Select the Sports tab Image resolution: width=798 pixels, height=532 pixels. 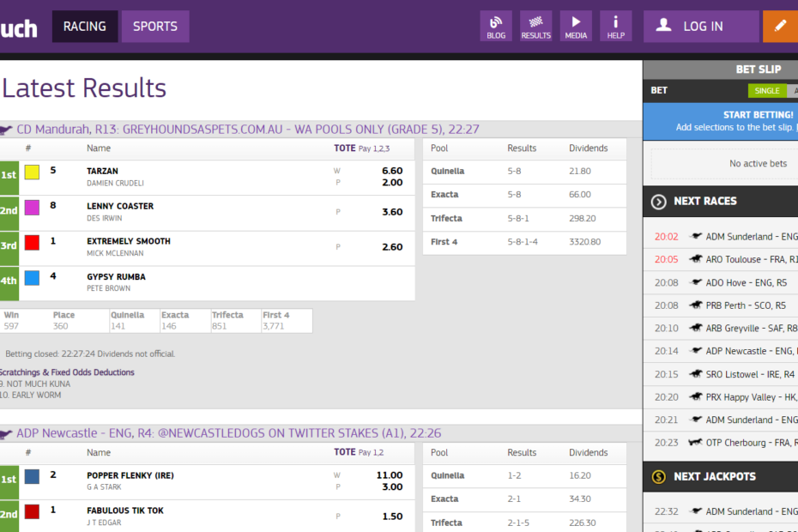(x=155, y=27)
